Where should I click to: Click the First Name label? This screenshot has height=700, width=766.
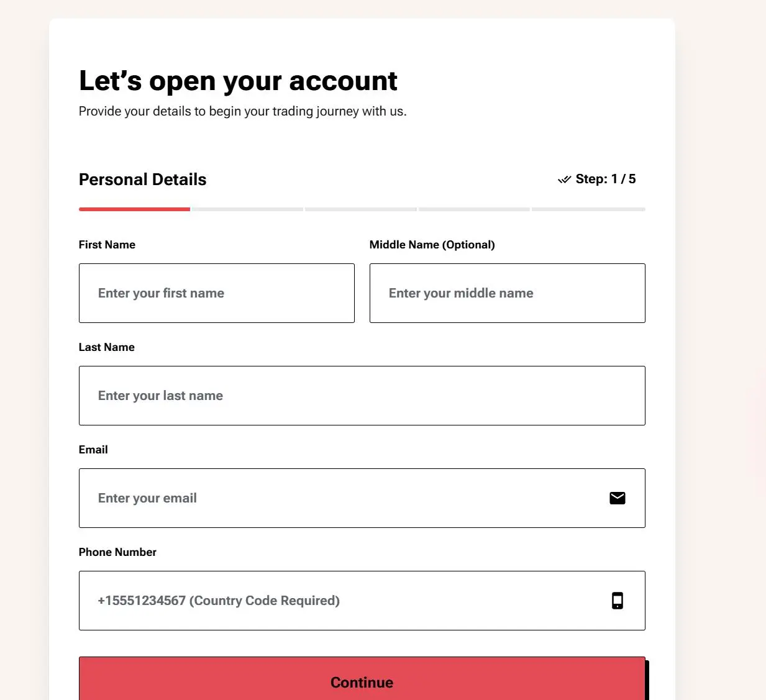click(107, 245)
